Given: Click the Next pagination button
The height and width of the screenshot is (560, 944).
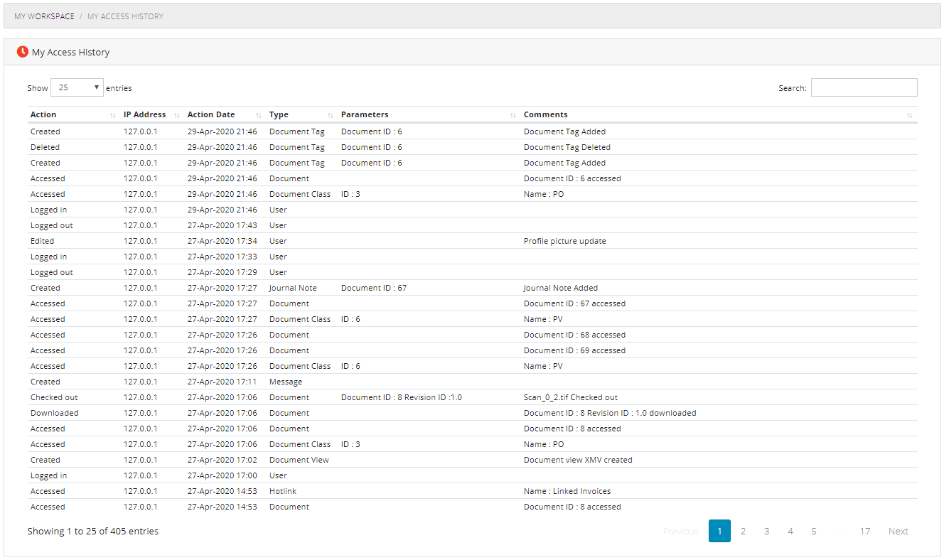Looking at the screenshot, I should click(898, 531).
